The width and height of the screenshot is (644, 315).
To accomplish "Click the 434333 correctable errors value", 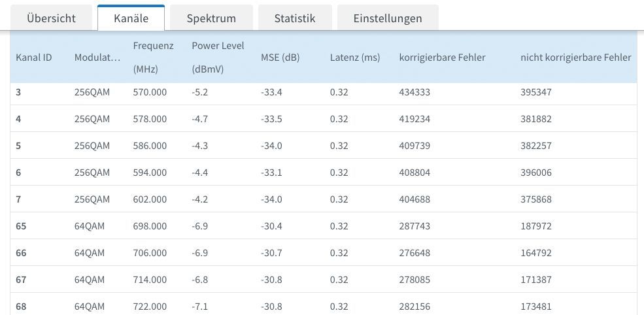I will pyautogui.click(x=415, y=92).
